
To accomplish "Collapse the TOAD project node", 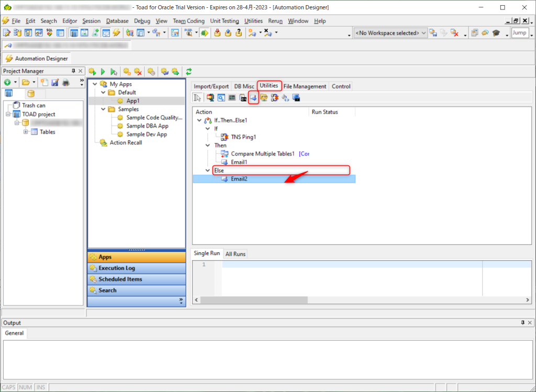I will (x=8, y=114).
